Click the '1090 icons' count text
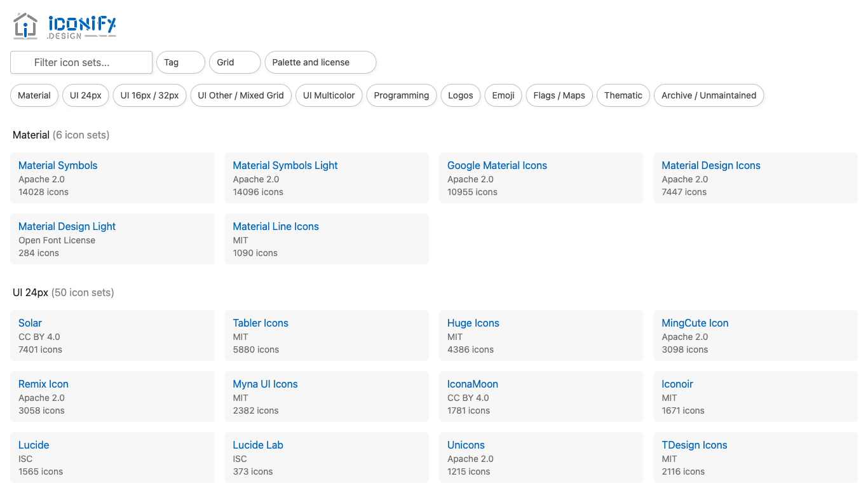 click(255, 253)
